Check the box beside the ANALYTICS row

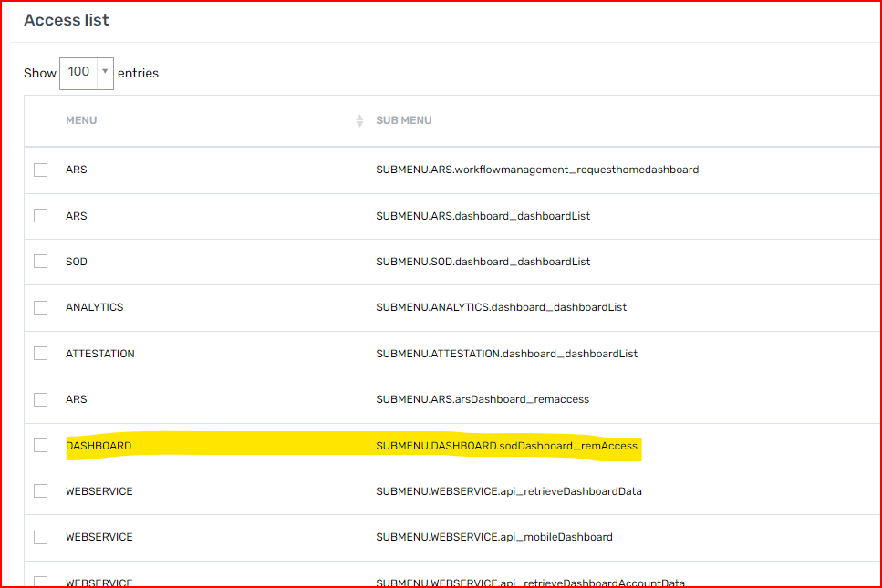coord(40,307)
